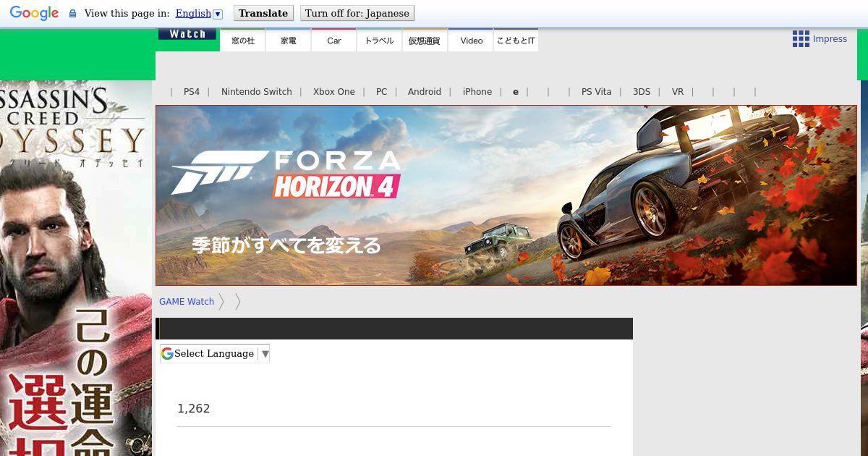Go to Android category
Viewport: 868px width, 456px height.
[x=425, y=92]
